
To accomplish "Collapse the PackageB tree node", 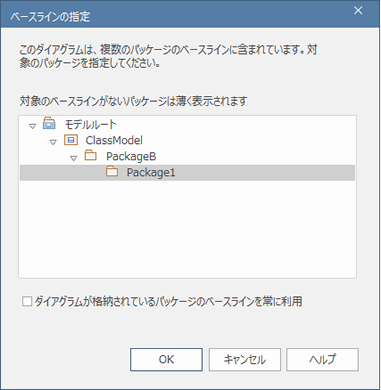I will pyautogui.click(x=74, y=158).
